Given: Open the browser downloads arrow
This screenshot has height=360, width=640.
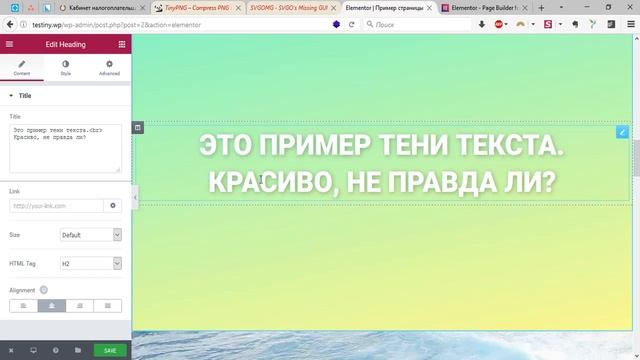Looking at the screenshot, I should point(482,24).
